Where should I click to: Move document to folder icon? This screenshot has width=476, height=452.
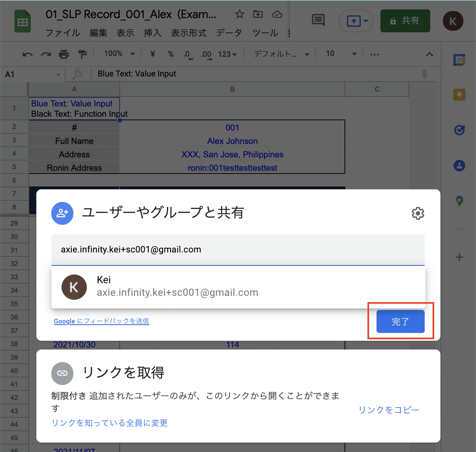tap(258, 14)
